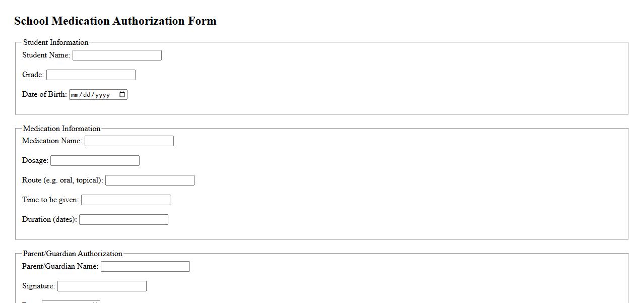Image resolution: width=644 pixels, height=303 pixels.
Task: Click the Duration (dates) text field
Action: 123,220
